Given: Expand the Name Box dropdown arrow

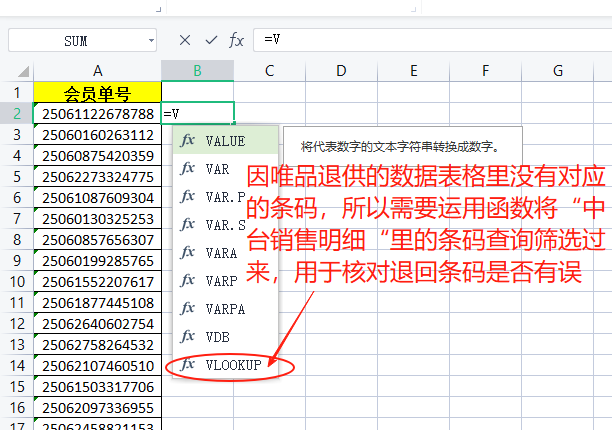Looking at the screenshot, I should point(151,41).
